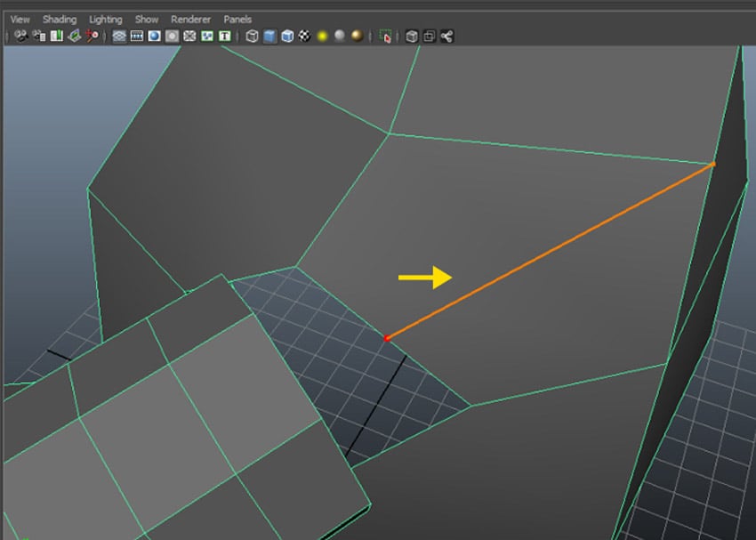Open the View menu

(19, 19)
